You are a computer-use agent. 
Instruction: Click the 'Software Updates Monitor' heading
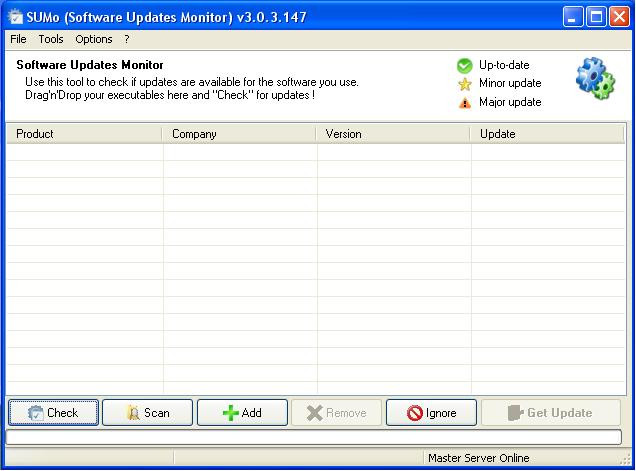90,65
